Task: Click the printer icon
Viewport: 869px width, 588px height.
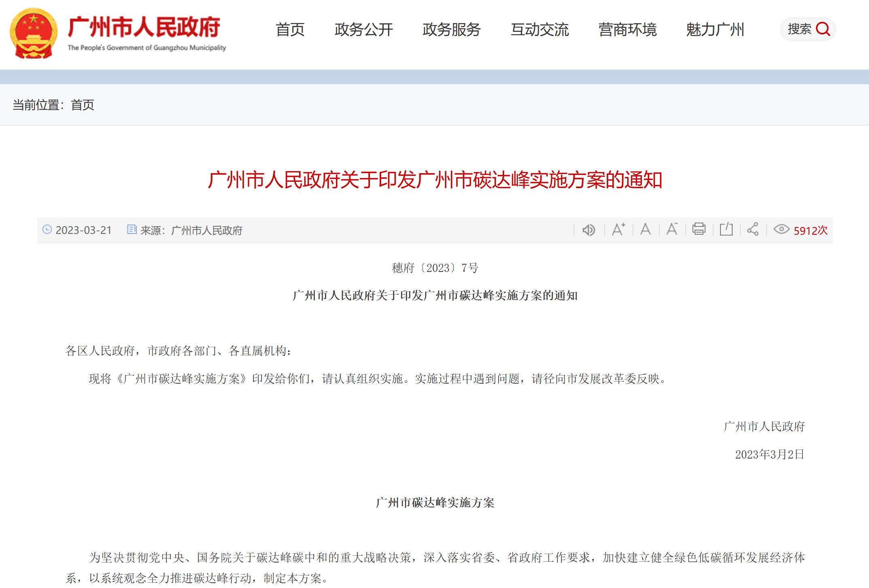Action: tap(699, 229)
